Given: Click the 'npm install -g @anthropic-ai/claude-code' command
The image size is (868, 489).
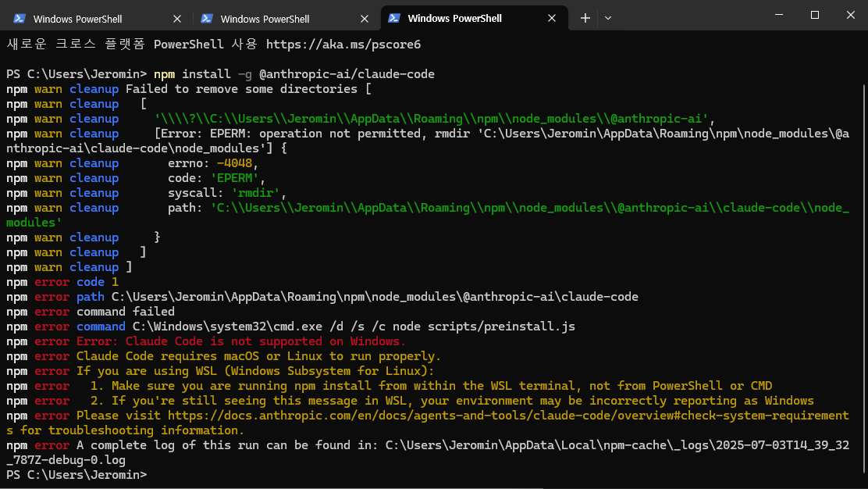Looking at the screenshot, I should point(294,74).
